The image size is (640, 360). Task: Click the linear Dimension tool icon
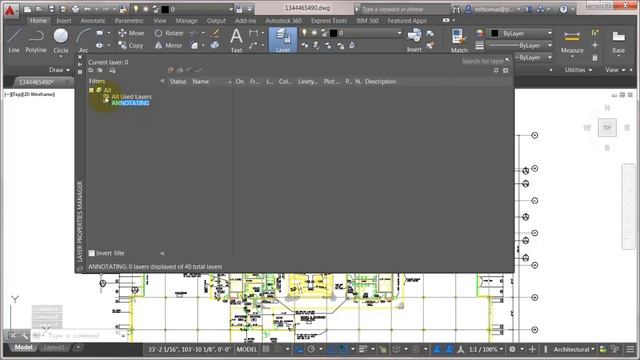pos(253,33)
